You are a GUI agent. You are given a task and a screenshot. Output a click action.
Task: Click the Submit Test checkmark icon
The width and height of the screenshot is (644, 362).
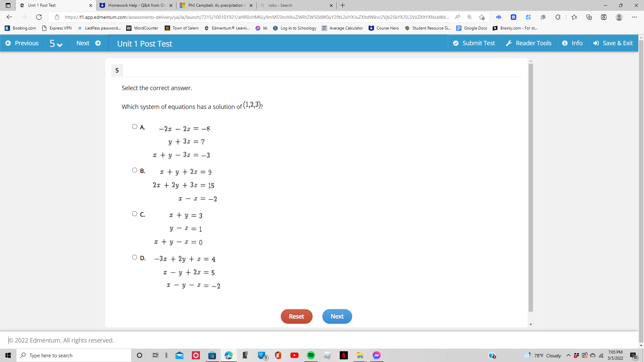tap(456, 43)
